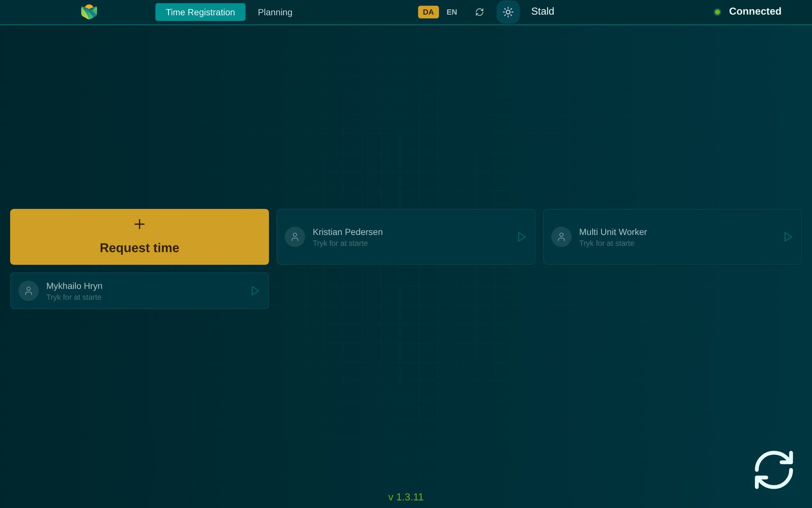
Task: Click Multi Unit Worker avatar icon
Action: (x=561, y=237)
